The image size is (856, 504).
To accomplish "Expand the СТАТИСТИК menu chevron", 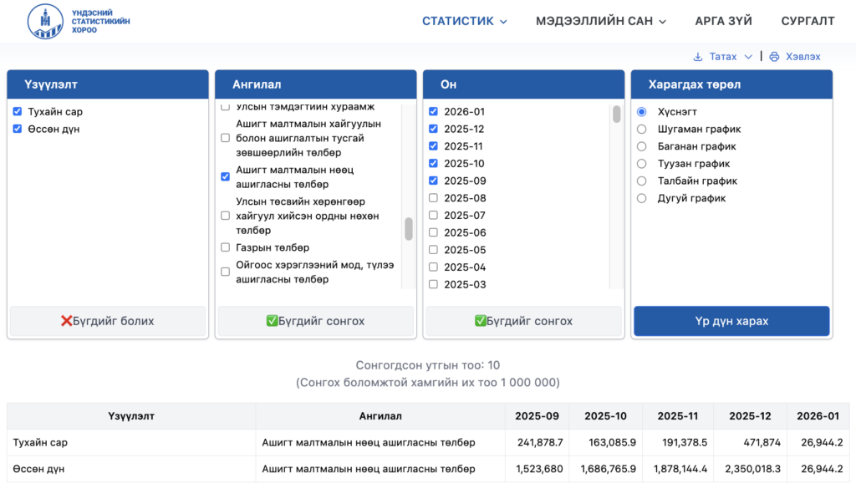I will click(504, 23).
